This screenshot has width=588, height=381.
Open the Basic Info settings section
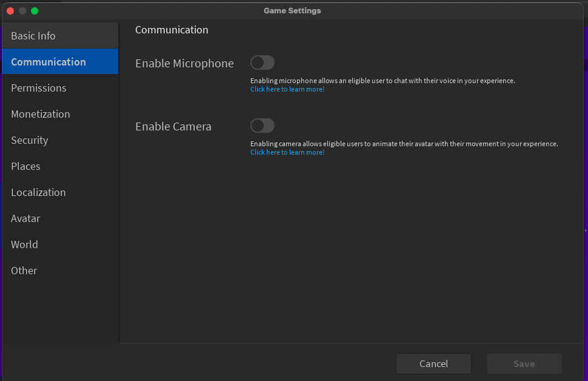tap(33, 35)
